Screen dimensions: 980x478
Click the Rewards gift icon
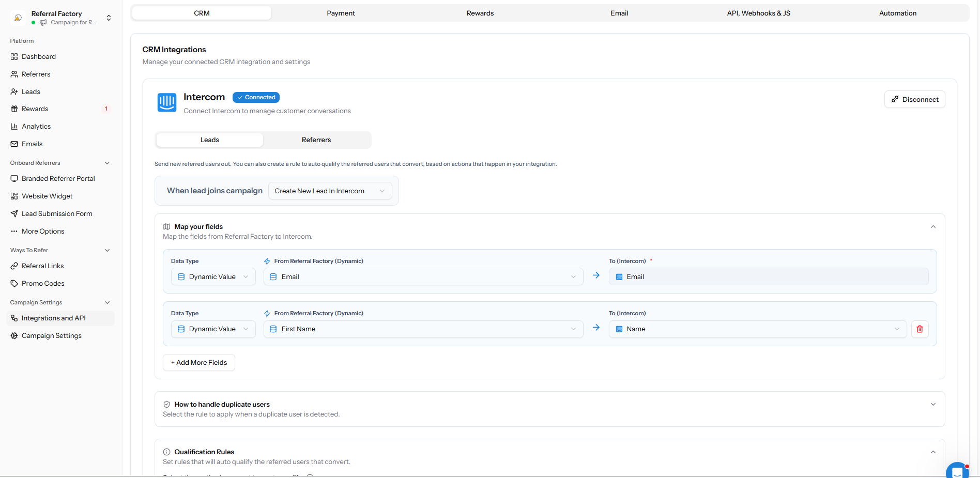[x=14, y=109]
